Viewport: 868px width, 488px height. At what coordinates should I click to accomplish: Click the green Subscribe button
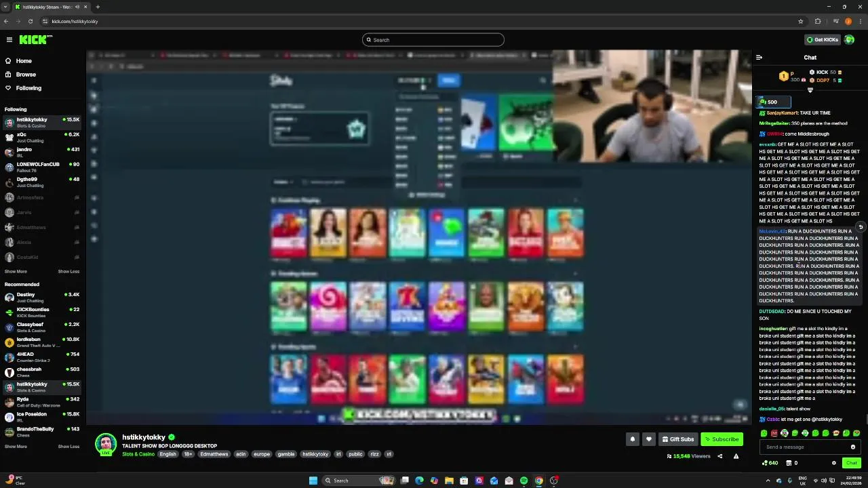click(722, 439)
